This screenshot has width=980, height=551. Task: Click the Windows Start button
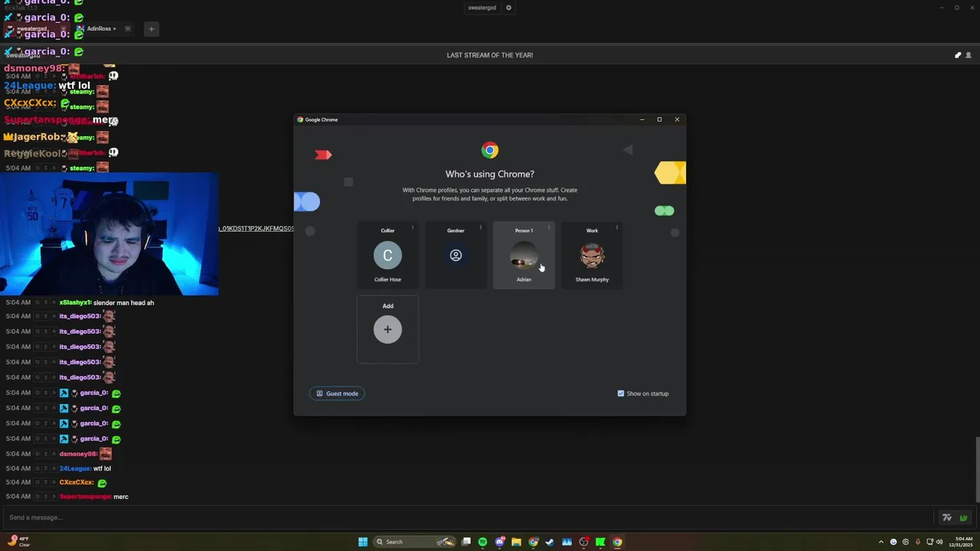click(x=363, y=542)
